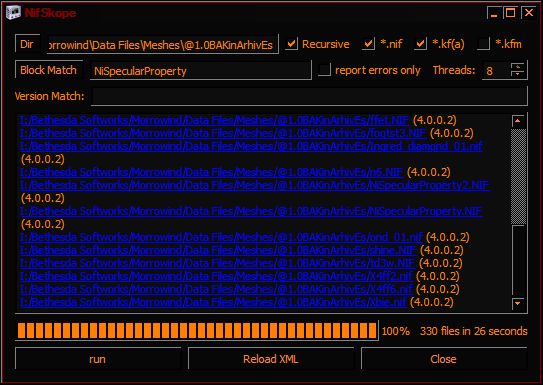The height and width of the screenshot is (385, 543).
Task: Click the directory path input field
Action: (x=162, y=44)
